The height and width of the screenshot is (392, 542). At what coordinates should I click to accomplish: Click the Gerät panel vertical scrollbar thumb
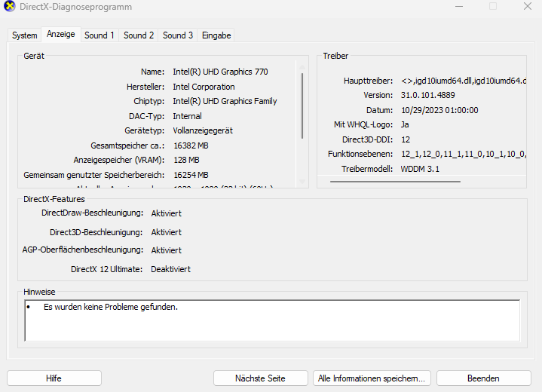[x=302, y=106]
